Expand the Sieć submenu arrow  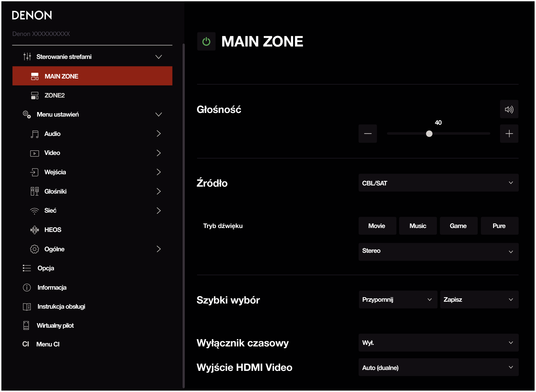[159, 210]
